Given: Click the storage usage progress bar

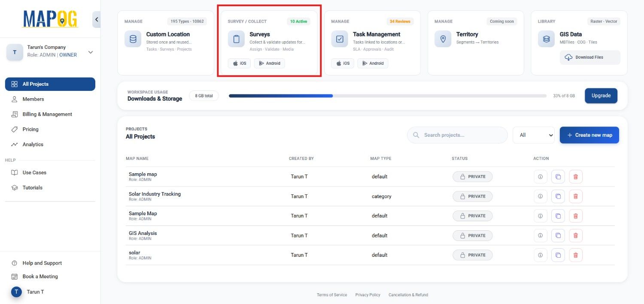Looking at the screenshot, I should point(386,96).
